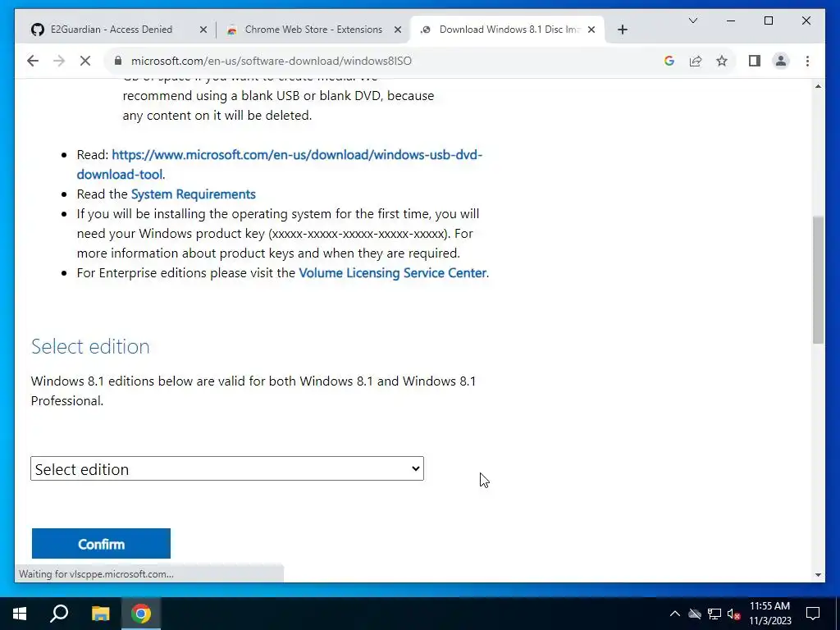The image size is (840, 630).
Task: Open File Explorer from the taskbar
Action: point(100,614)
